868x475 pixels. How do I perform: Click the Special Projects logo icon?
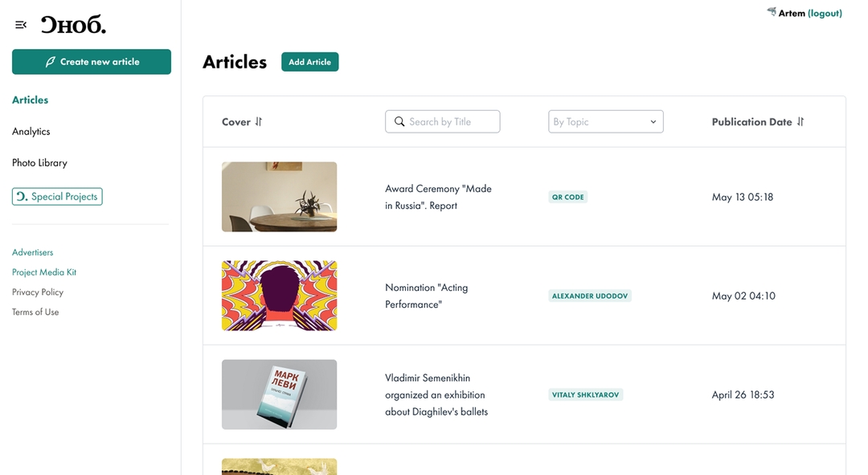point(22,197)
